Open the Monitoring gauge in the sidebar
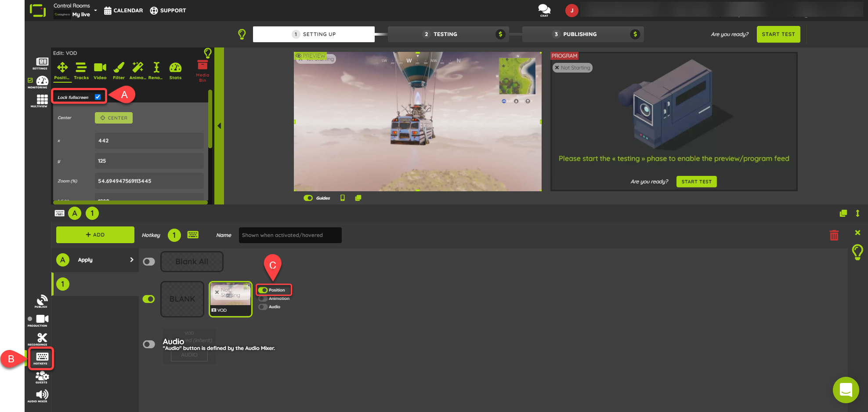 (42, 82)
